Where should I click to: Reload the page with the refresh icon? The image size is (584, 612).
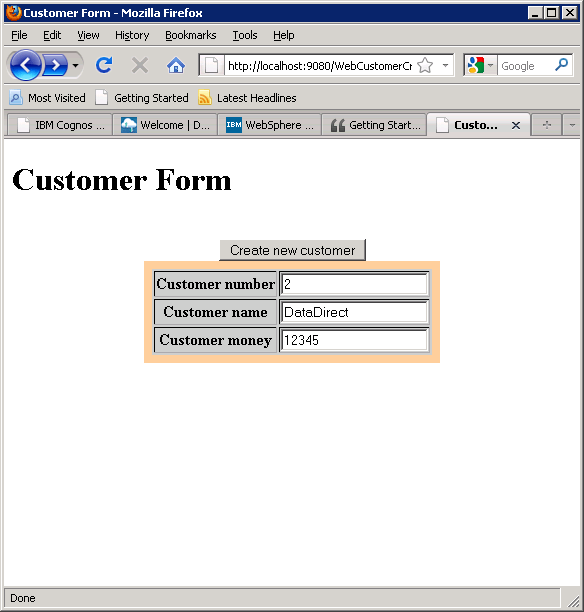pyautogui.click(x=104, y=65)
